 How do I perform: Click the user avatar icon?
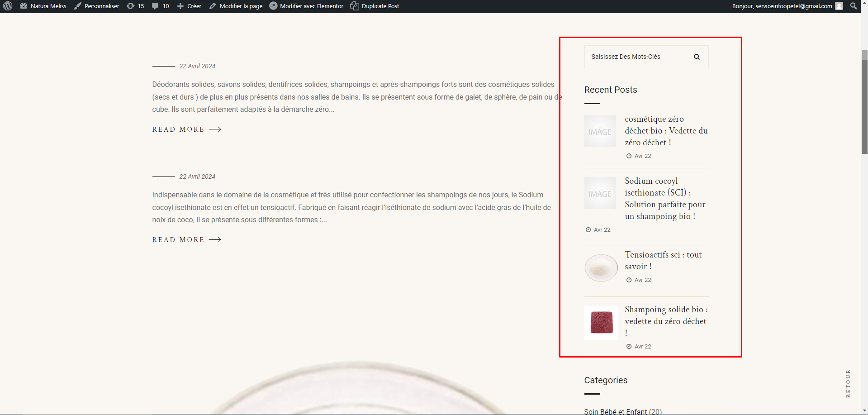[839, 6]
